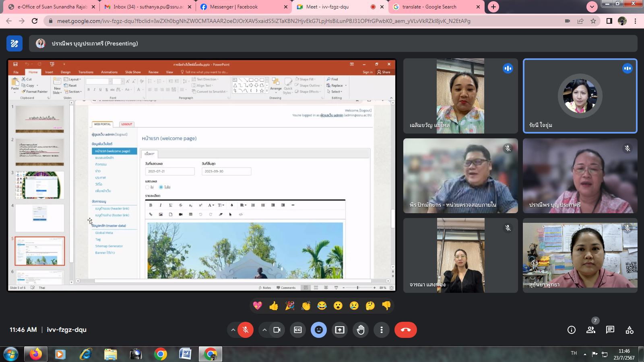This screenshot has width=644, height=362.
Task: Turn on closed captions
Action: (298, 330)
